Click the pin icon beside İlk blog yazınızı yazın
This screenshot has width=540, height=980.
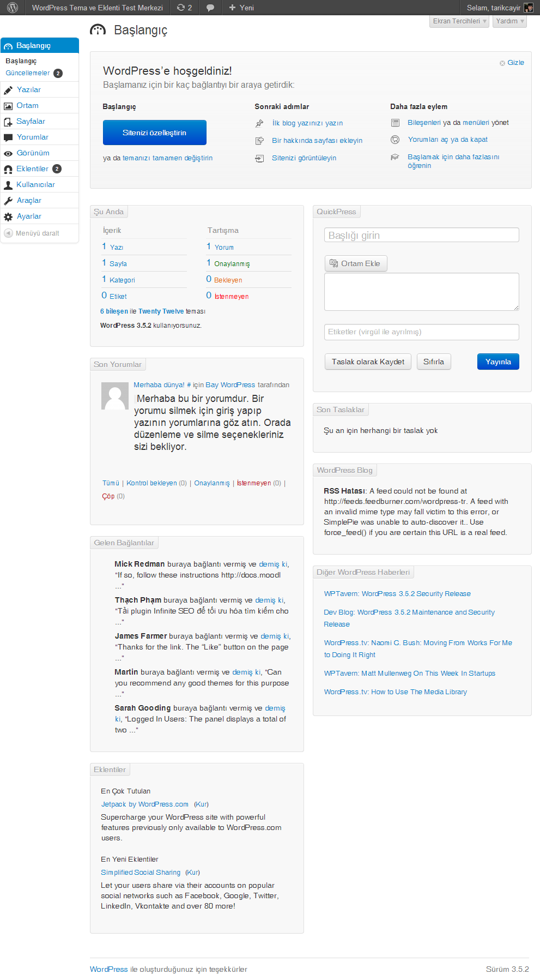[259, 123]
